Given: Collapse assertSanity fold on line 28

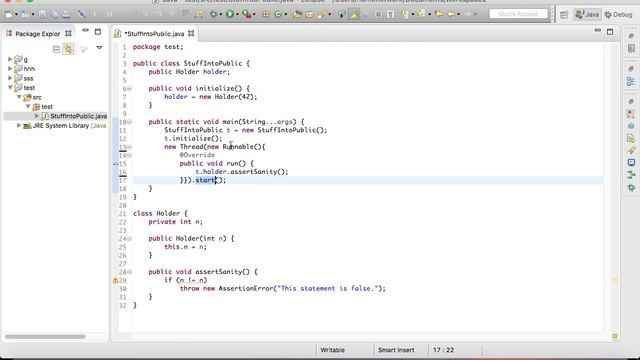Looking at the screenshot, I should click(x=129, y=272).
